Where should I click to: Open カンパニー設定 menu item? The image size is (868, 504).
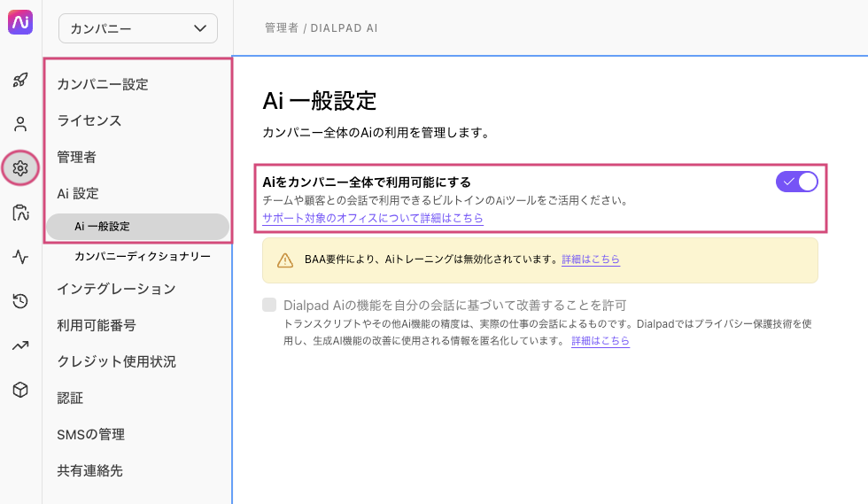[x=103, y=84]
